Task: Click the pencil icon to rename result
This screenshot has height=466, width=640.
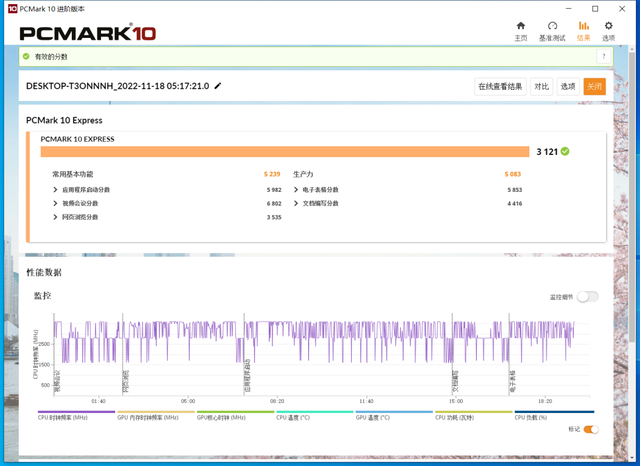Action: (x=218, y=86)
